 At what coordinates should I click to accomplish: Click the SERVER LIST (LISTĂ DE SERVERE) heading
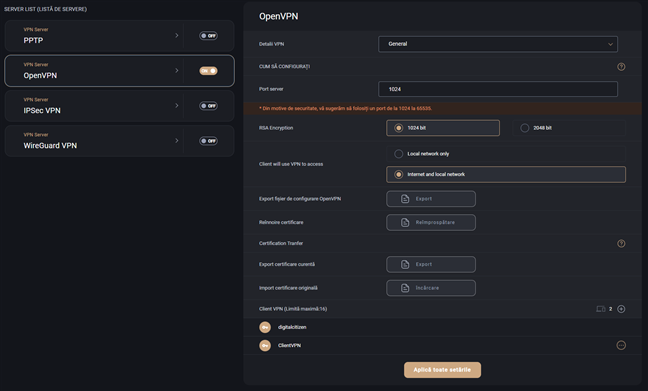(x=45, y=9)
